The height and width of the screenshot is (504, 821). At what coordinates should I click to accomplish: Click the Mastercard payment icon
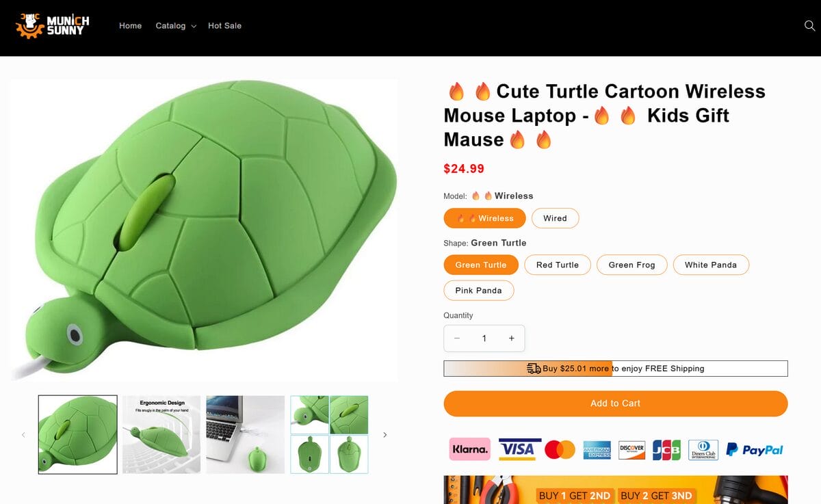[x=559, y=449]
